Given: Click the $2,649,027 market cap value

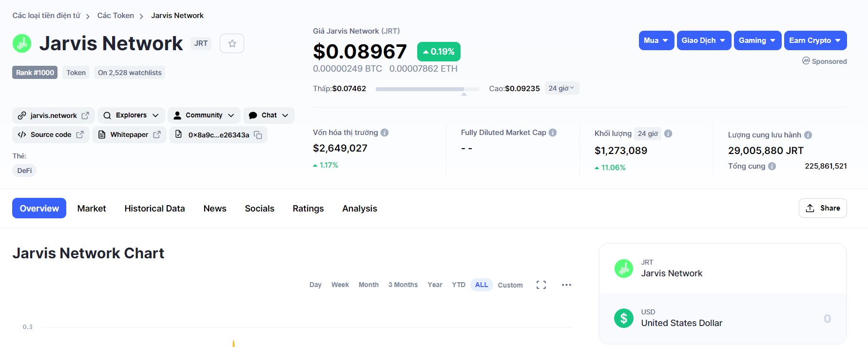Looking at the screenshot, I should coord(340,148).
